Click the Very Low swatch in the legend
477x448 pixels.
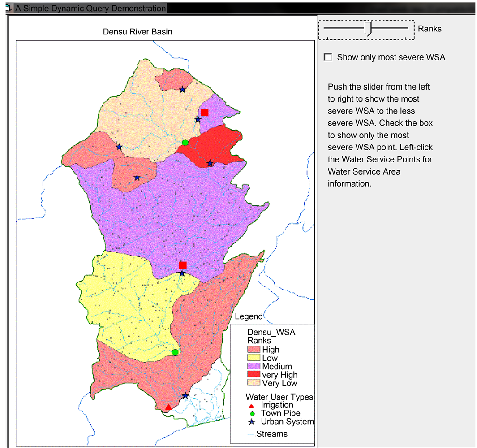tap(254, 383)
